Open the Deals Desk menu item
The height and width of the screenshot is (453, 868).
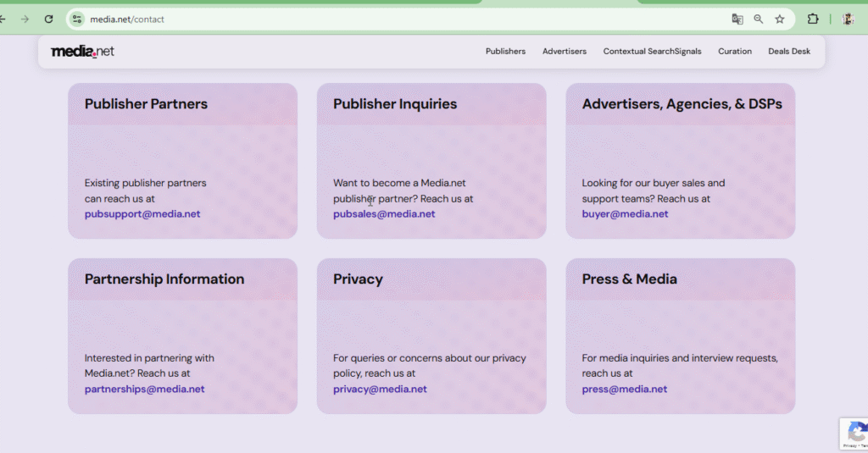point(789,51)
